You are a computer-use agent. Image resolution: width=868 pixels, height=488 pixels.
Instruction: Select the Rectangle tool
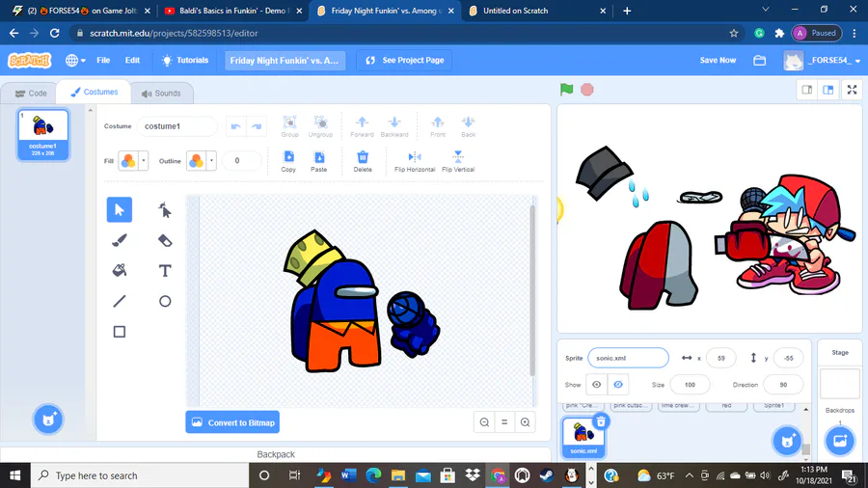119,332
